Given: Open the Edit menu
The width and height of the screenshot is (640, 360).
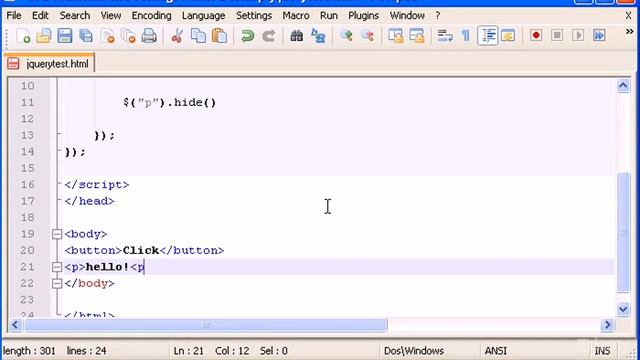Looking at the screenshot, I should pos(40,16).
